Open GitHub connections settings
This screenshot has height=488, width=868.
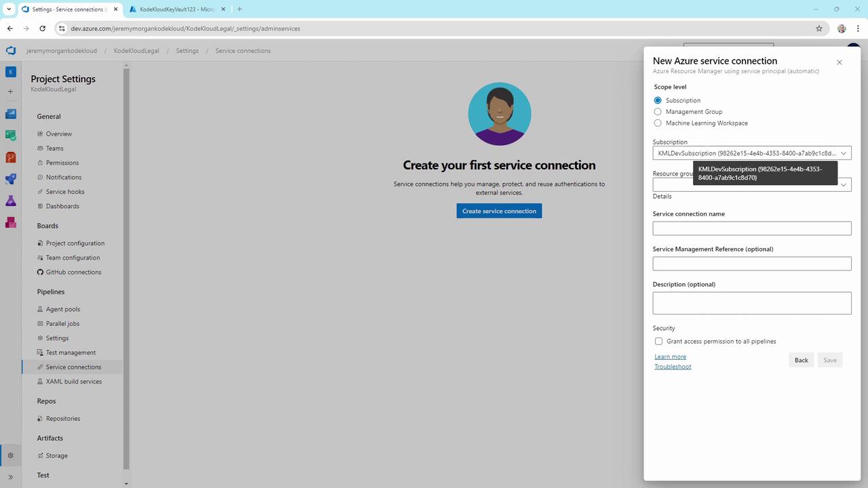coord(73,272)
